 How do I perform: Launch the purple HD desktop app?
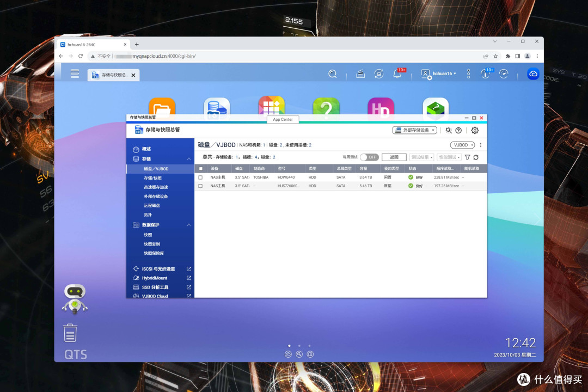click(x=381, y=107)
